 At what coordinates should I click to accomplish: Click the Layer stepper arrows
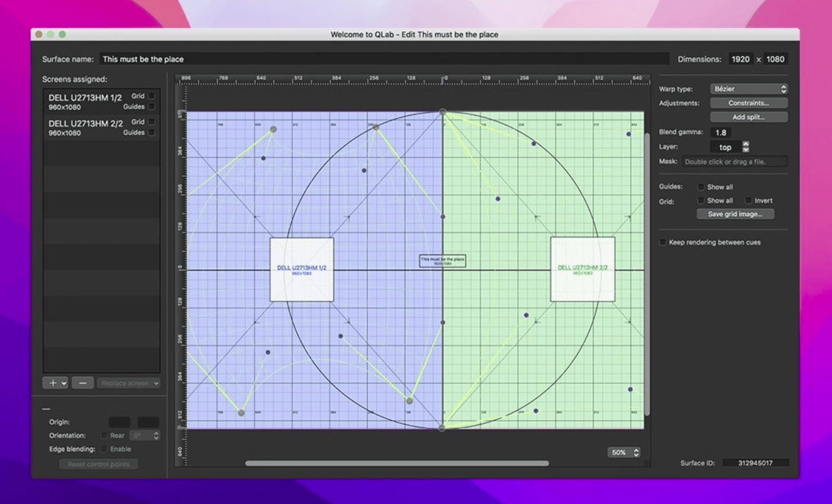[746, 147]
